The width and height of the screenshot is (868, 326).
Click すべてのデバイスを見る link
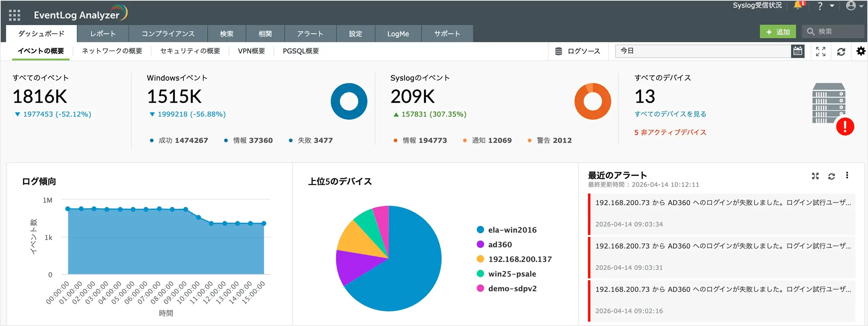tap(670, 114)
